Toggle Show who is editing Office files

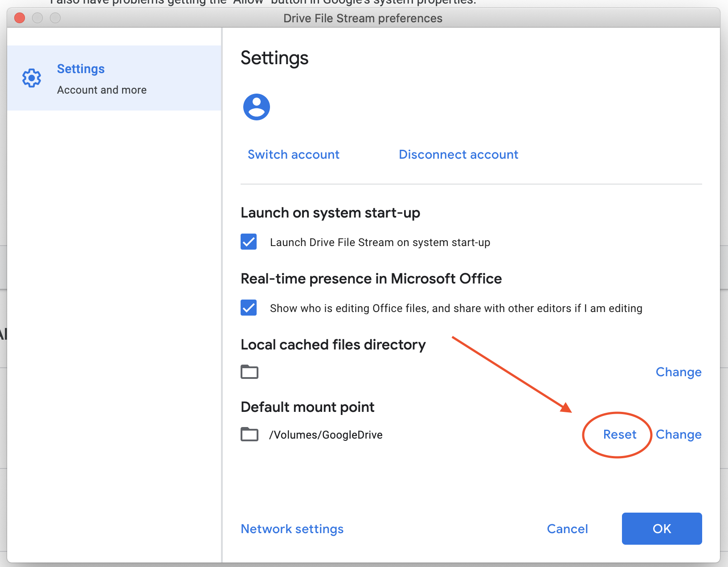point(249,308)
